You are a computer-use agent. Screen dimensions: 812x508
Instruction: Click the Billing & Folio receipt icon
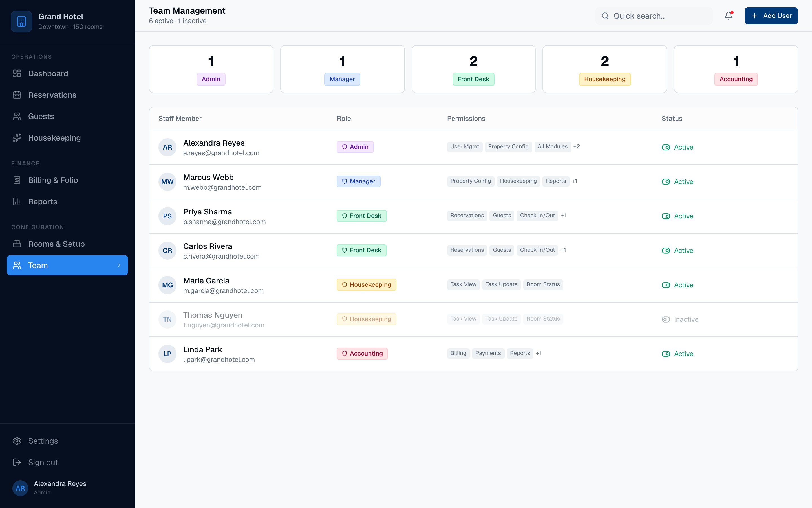coord(17,180)
